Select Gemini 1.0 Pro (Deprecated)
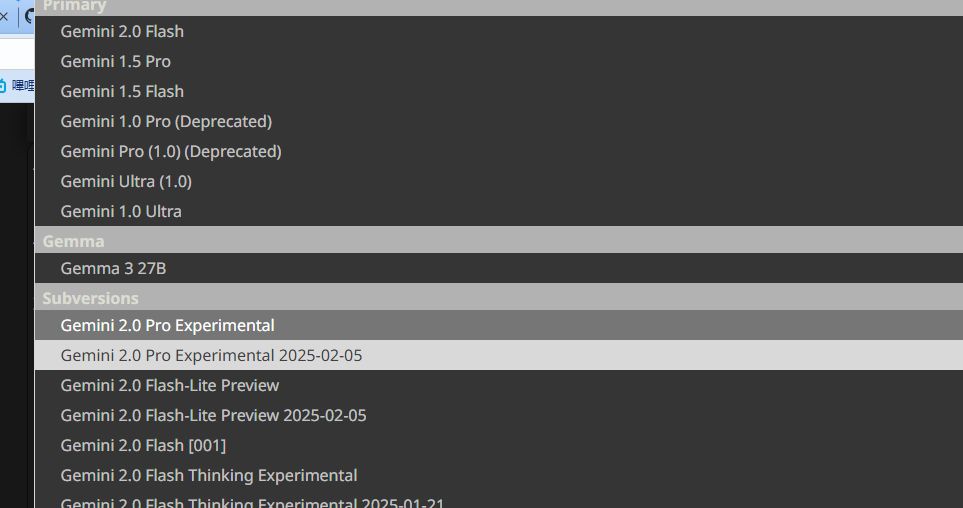963x508 pixels. (166, 121)
